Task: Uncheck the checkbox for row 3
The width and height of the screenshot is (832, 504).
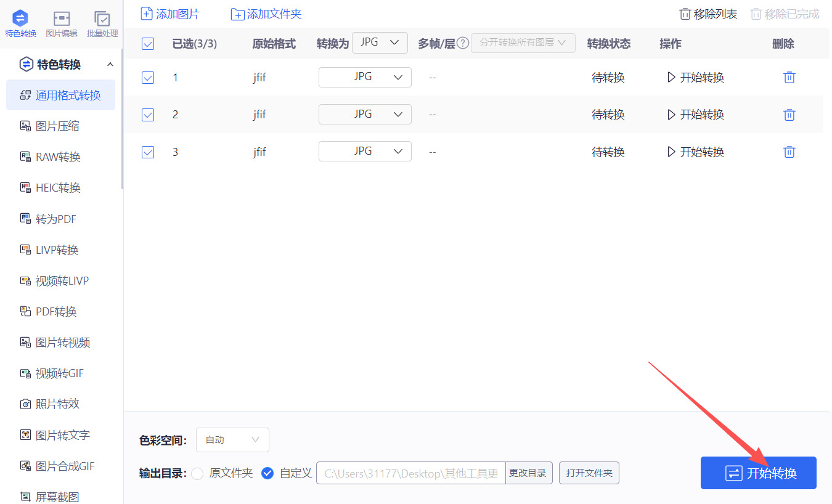Action: (x=148, y=152)
